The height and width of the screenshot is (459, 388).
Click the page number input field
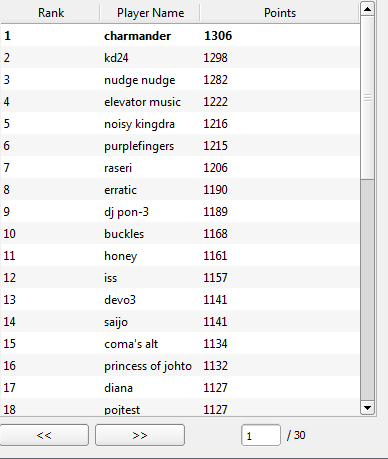coord(261,435)
